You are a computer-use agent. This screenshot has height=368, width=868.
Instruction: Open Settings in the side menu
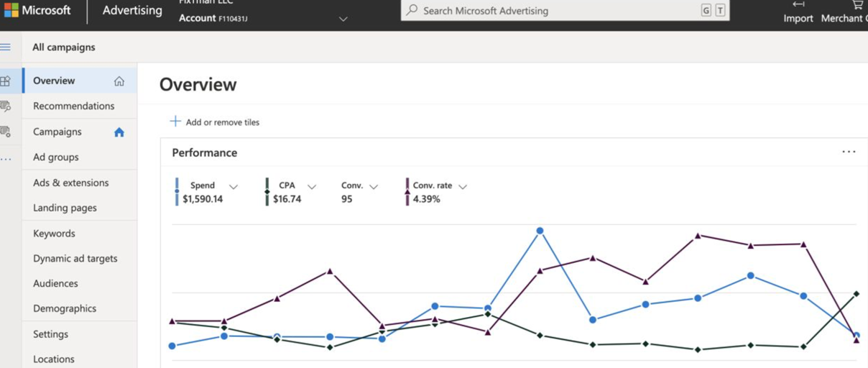pyautogui.click(x=80, y=334)
